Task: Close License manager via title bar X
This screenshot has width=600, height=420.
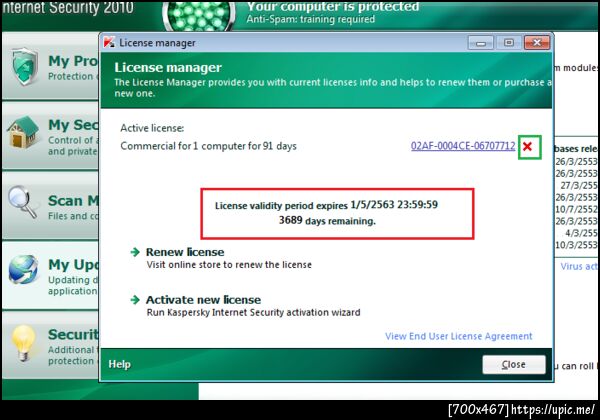Action: [x=537, y=42]
